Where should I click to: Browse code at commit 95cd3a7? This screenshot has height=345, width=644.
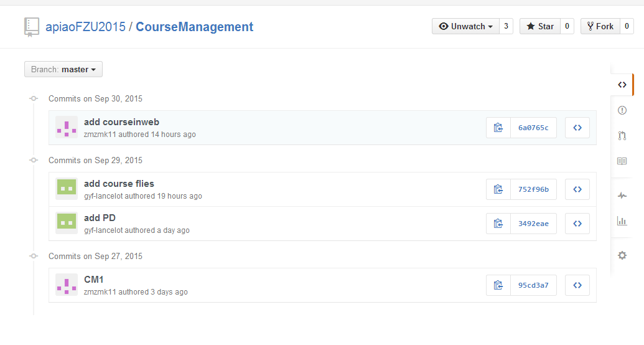click(x=577, y=285)
